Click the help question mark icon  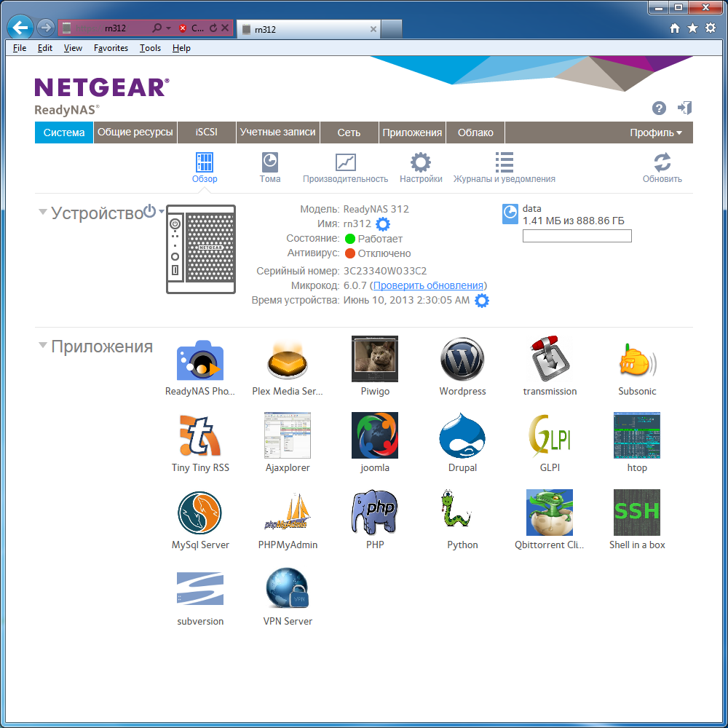pyautogui.click(x=659, y=108)
